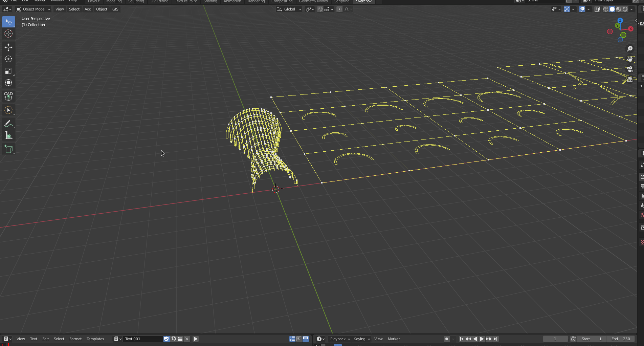The image size is (644, 346).
Task: Toggle word wrap in the text editor
Action: click(299, 339)
